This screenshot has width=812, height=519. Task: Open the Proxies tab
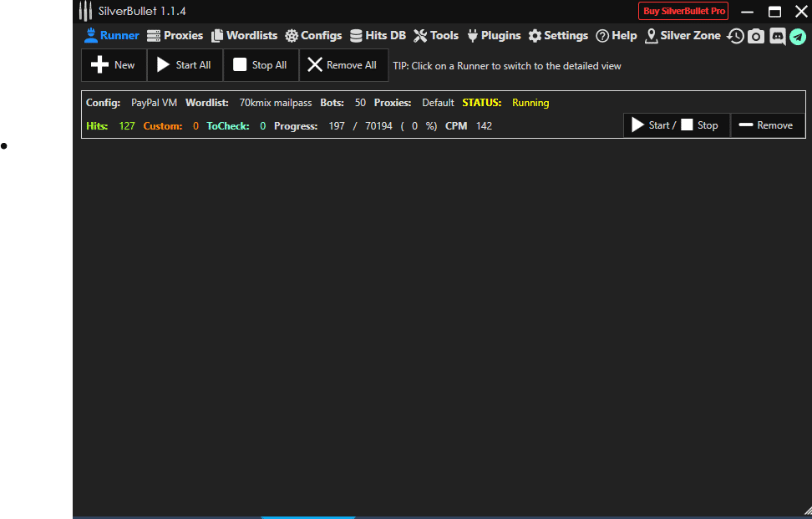[x=175, y=35]
